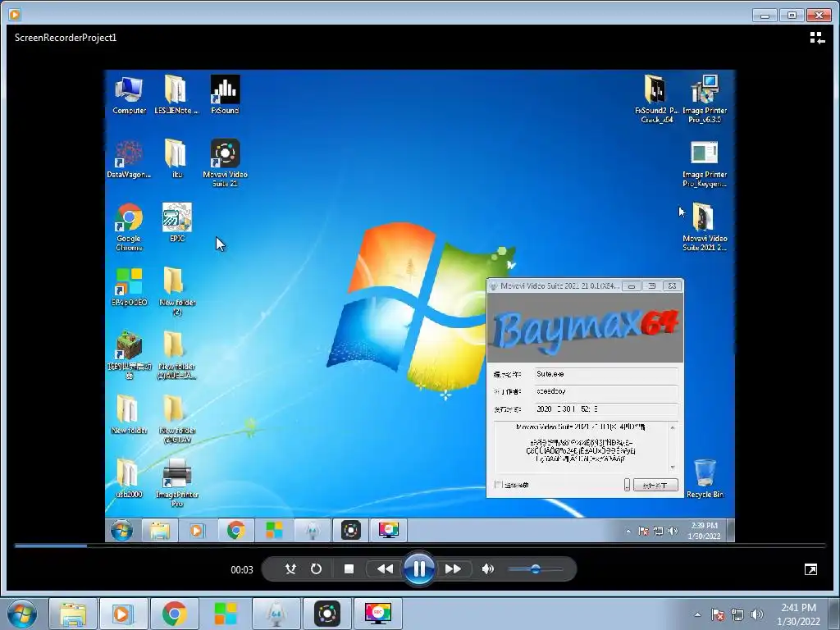Image resolution: width=840 pixels, height=630 pixels.
Task: Click the ScreenRecorderProject1 title text
Action: point(66,38)
